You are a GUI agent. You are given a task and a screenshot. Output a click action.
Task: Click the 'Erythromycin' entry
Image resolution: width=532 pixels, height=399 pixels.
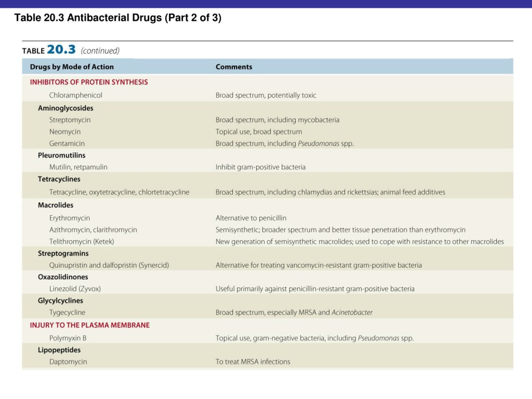click(70, 218)
